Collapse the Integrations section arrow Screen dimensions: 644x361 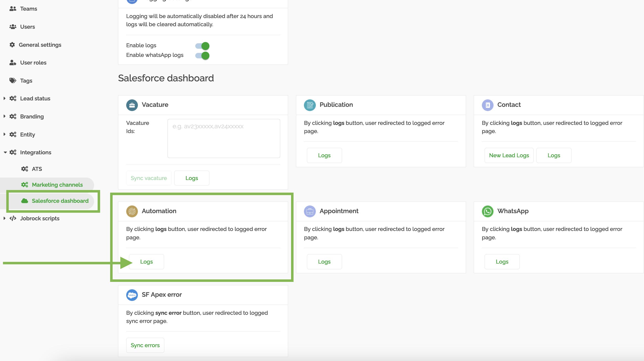pos(5,152)
